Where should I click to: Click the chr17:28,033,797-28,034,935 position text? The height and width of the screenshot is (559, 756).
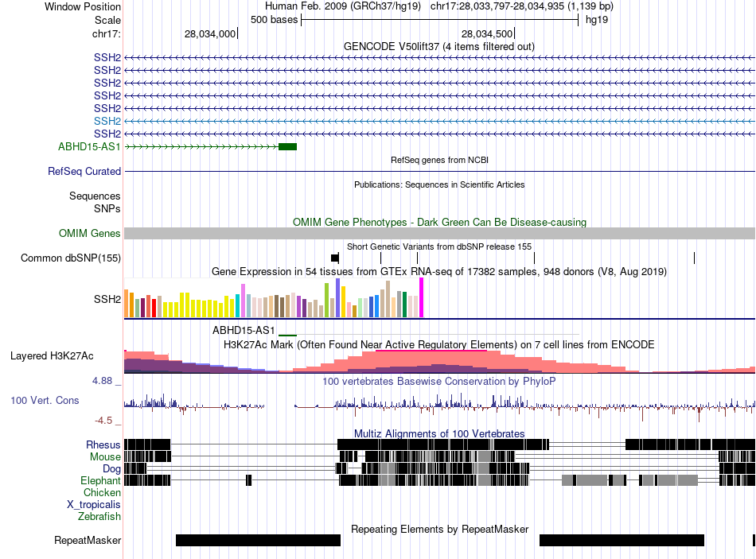click(x=522, y=6)
